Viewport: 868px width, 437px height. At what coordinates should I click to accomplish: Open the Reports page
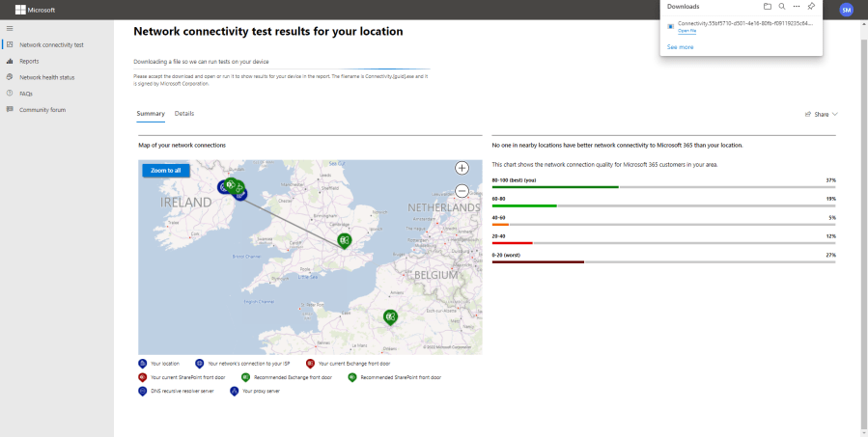29,61
